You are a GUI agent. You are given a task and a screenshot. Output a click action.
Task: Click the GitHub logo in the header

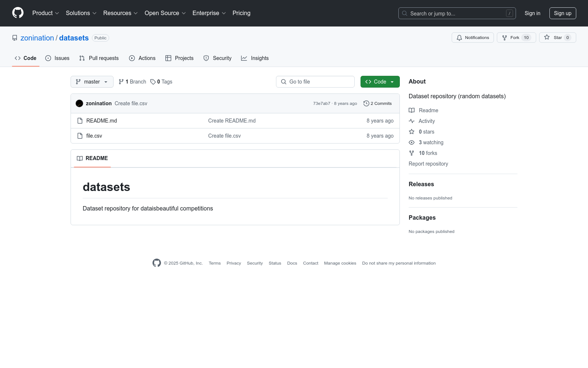pos(18,13)
